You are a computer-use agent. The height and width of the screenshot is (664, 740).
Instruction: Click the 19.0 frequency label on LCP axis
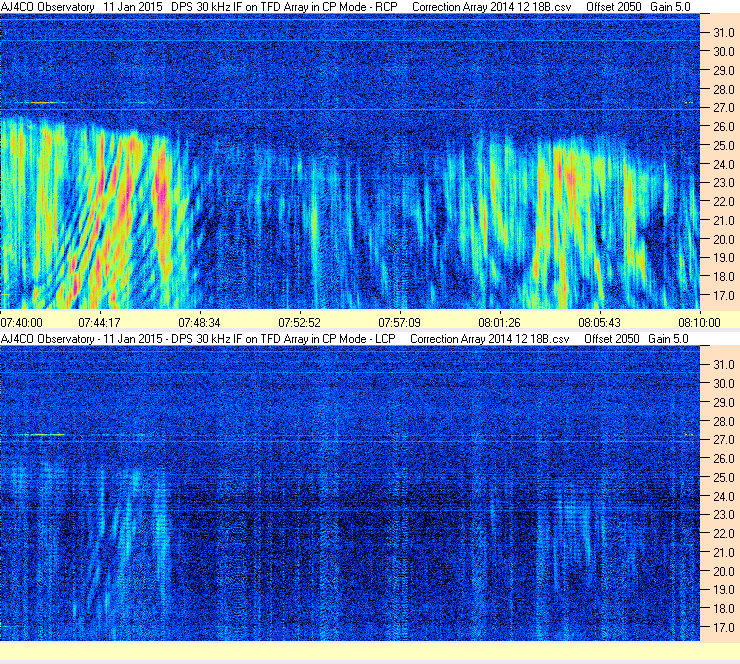pos(723,590)
